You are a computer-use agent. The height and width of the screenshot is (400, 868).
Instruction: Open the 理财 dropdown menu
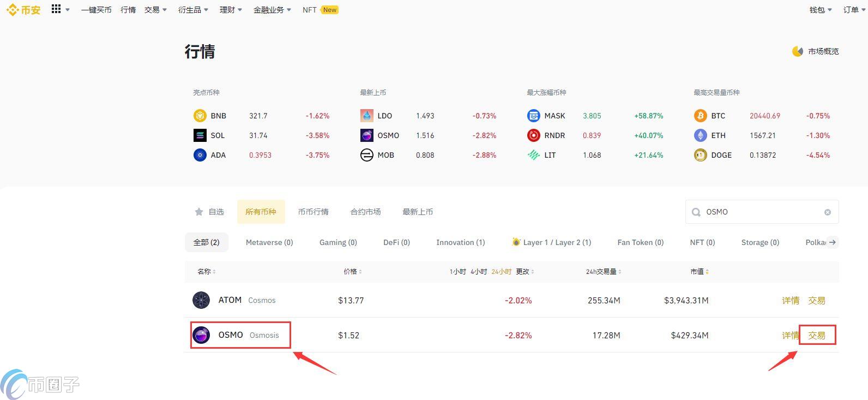coord(231,10)
